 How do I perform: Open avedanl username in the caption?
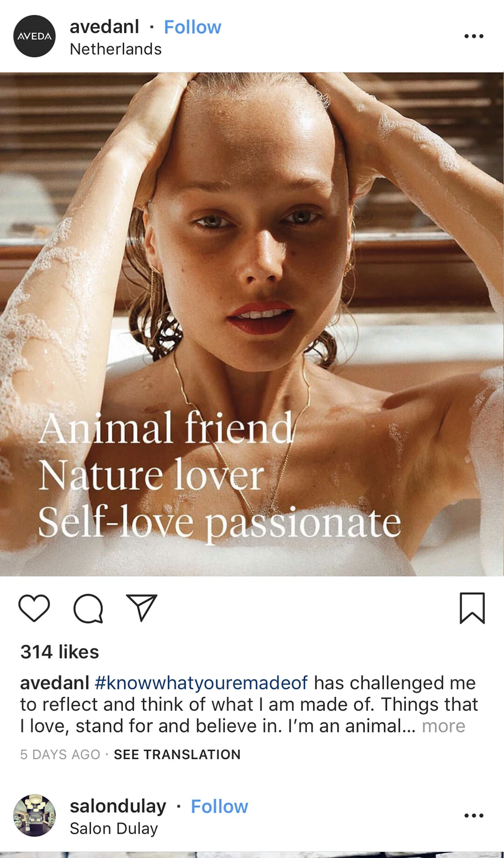(54, 683)
